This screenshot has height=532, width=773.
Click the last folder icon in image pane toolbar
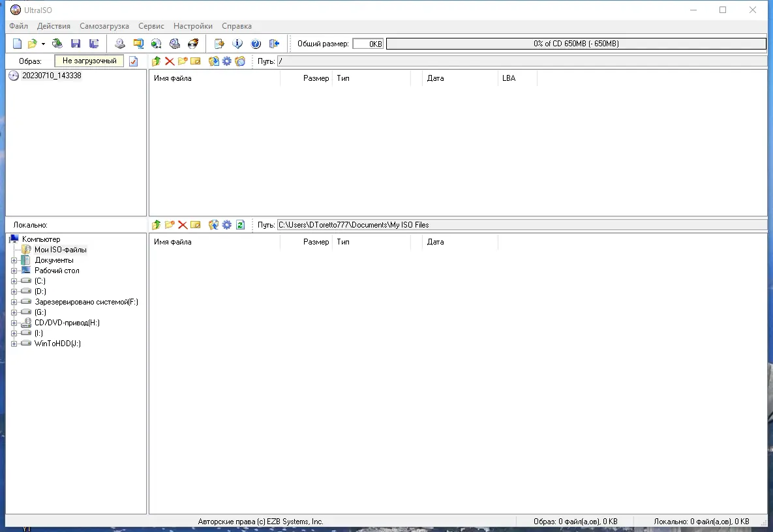240,61
